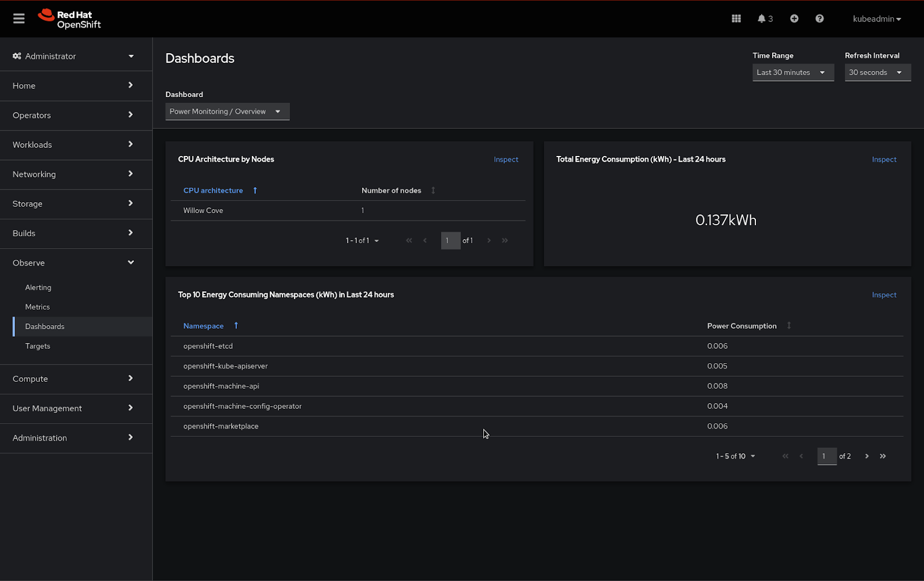Click Inspect on CPU Architecture by Nodes panel
The width and height of the screenshot is (924, 581).
click(506, 159)
